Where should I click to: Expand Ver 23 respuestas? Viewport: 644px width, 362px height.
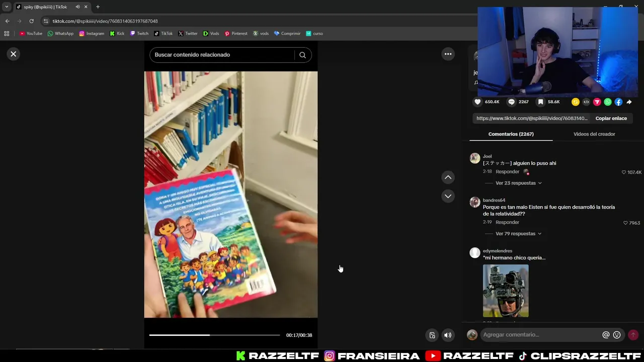pos(518,183)
